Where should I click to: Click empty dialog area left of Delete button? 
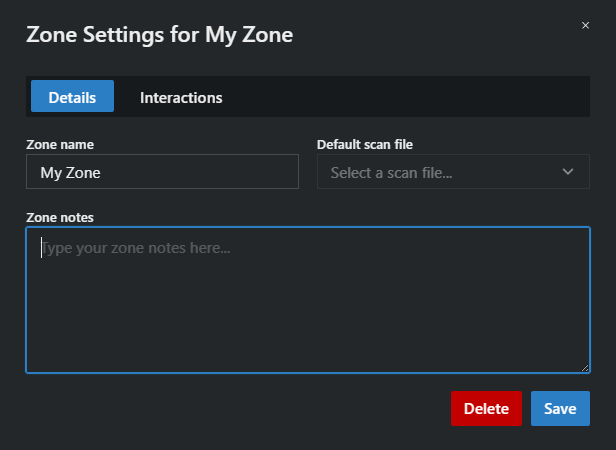click(230, 408)
